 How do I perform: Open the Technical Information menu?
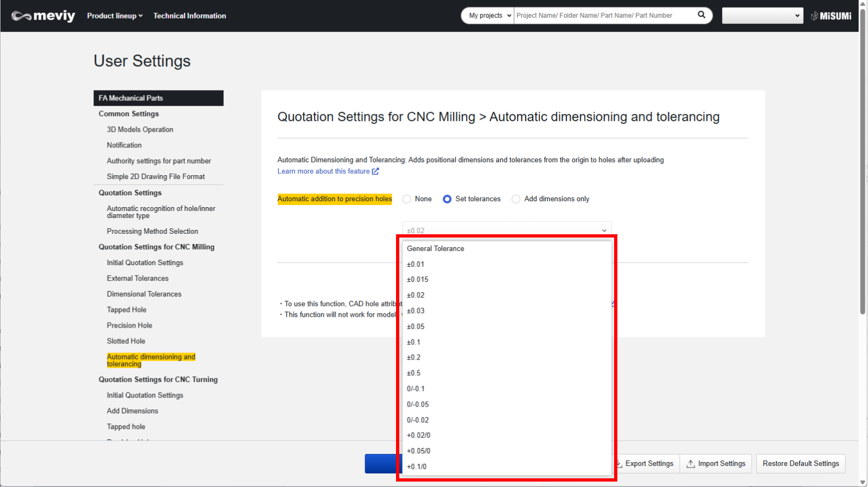[189, 16]
